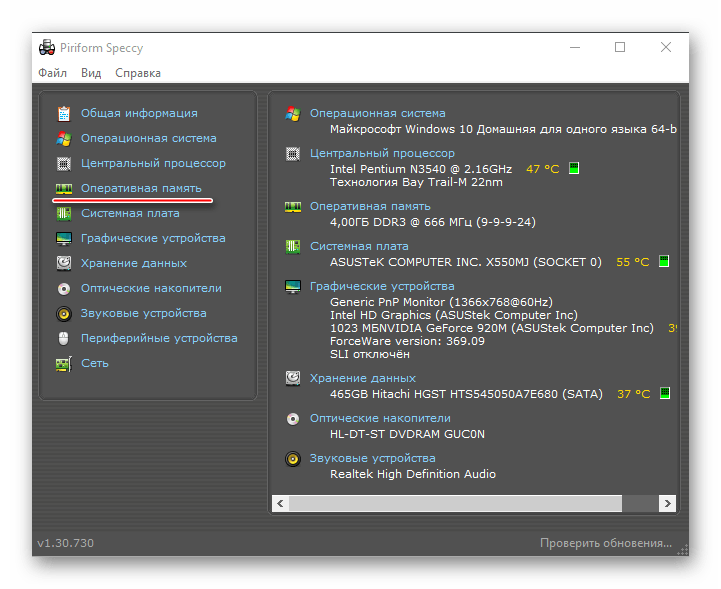Click hard drive icon in summary panel

click(x=293, y=378)
